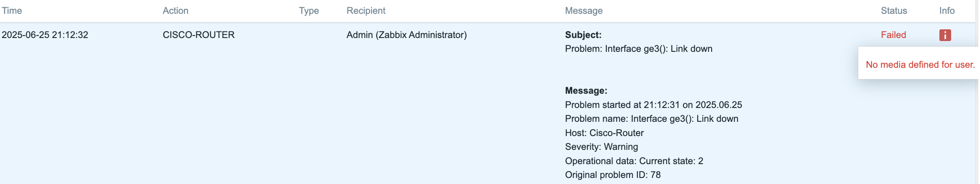Image resolution: width=980 pixels, height=184 pixels.
Task: Click the bold Message: label
Action: tap(586, 91)
